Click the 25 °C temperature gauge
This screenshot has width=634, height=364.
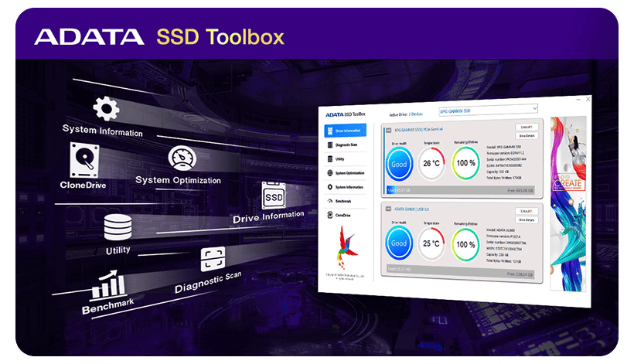(431, 243)
